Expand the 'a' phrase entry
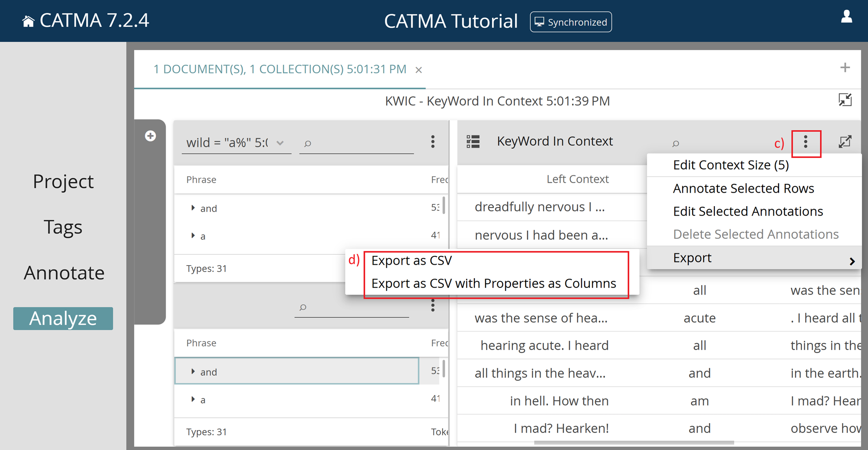Image resolution: width=868 pixels, height=450 pixels. point(193,236)
